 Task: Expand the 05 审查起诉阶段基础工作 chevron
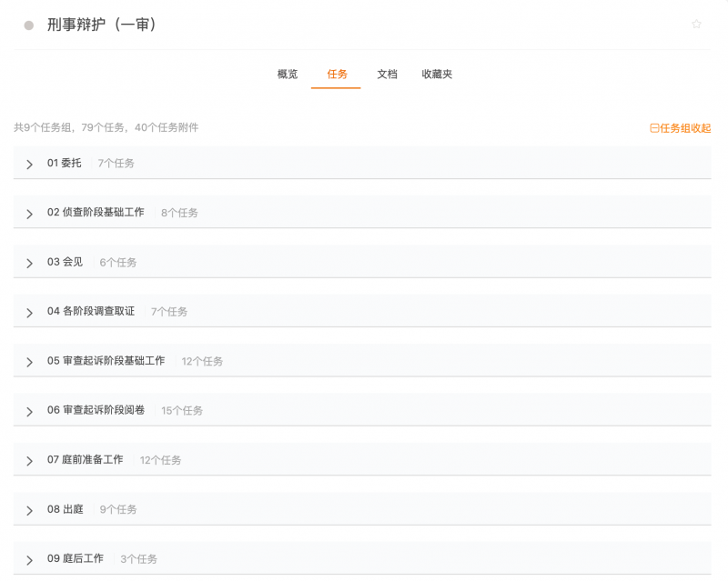point(29,362)
